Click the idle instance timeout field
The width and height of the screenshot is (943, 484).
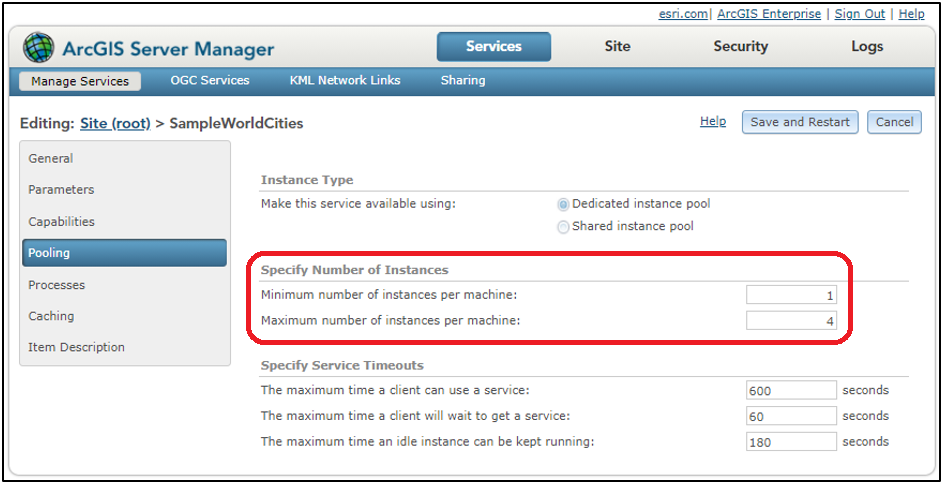coord(791,442)
